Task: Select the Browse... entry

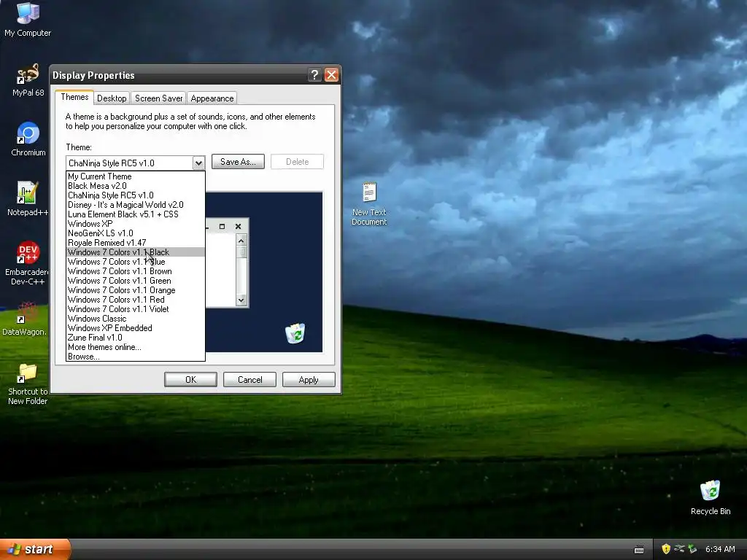Action: [x=136, y=357]
